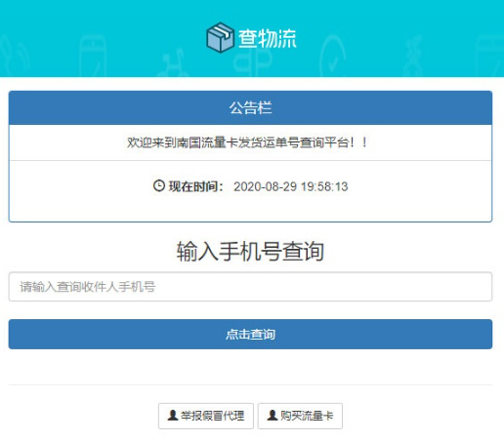This screenshot has height=442, width=504.
Task: Click the 查物流 header title text
Action: pyautogui.click(x=268, y=38)
